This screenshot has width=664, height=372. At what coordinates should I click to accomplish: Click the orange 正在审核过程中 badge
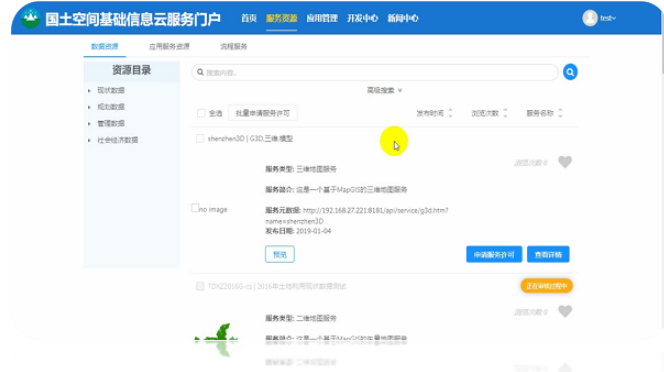(x=546, y=286)
